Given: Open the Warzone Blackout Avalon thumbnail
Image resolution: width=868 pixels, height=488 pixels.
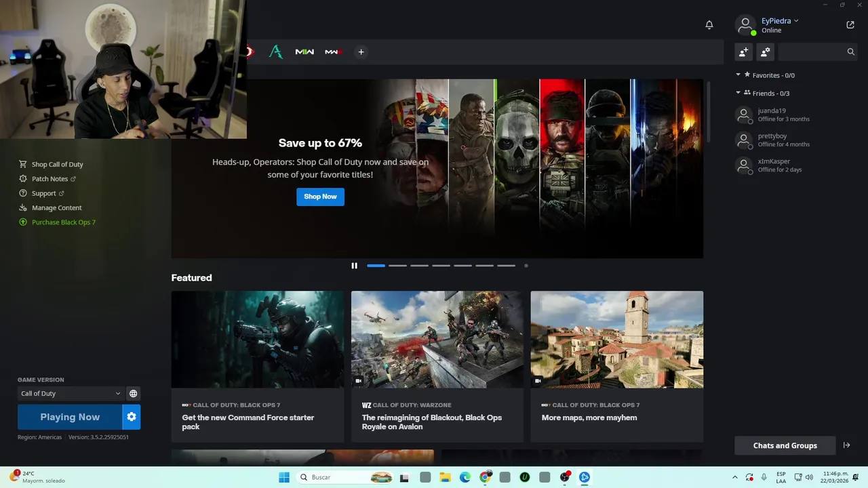Looking at the screenshot, I should click(437, 340).
